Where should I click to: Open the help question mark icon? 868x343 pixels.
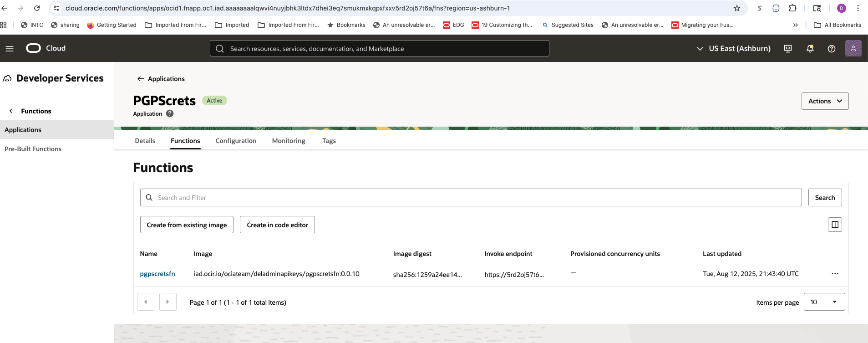click(x=831, y=49)
